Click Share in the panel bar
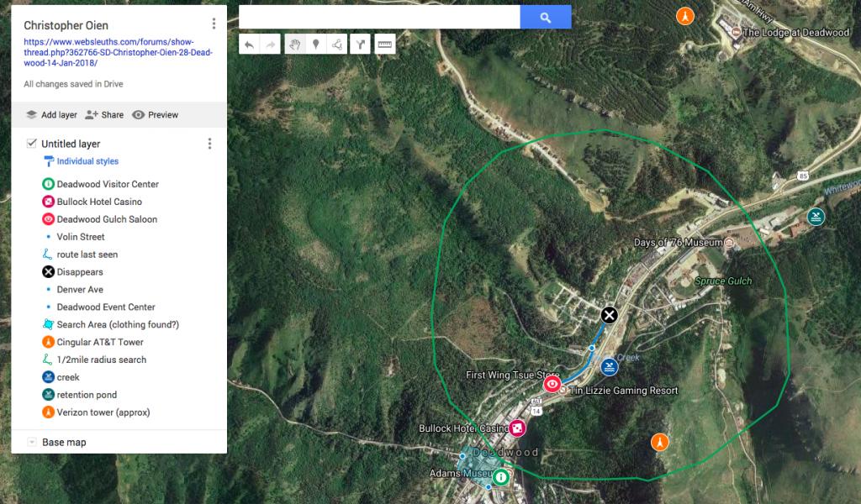The width and height of the screenshot is (861, 504). pyautogui.click(x=103, y=115)
